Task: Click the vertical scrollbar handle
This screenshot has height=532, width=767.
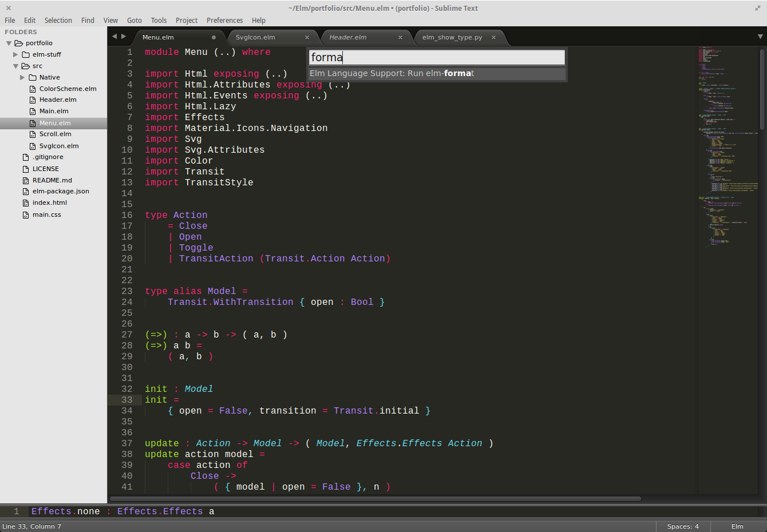Action: (762, 89)
